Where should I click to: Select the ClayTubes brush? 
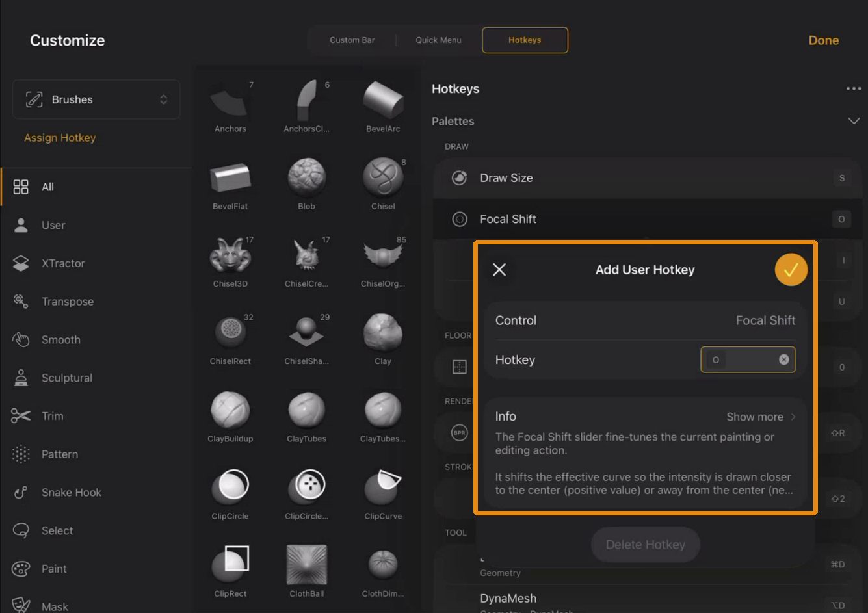(306, 416)
